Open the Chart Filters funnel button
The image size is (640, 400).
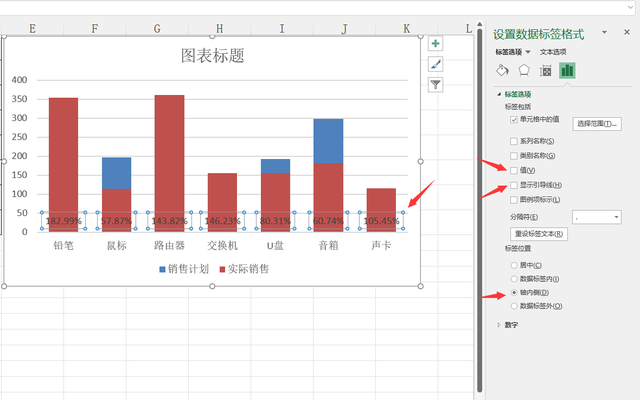pos(436,84)
